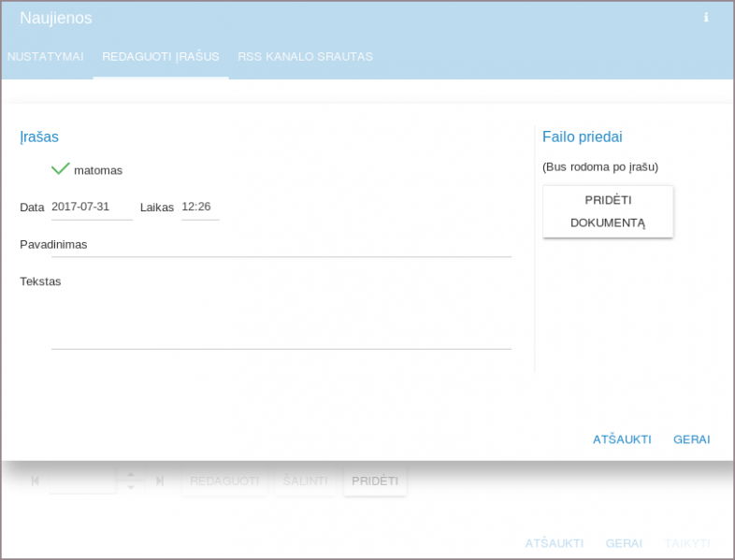Jump to first record with the skip-back icon

[x=36, y=481]
